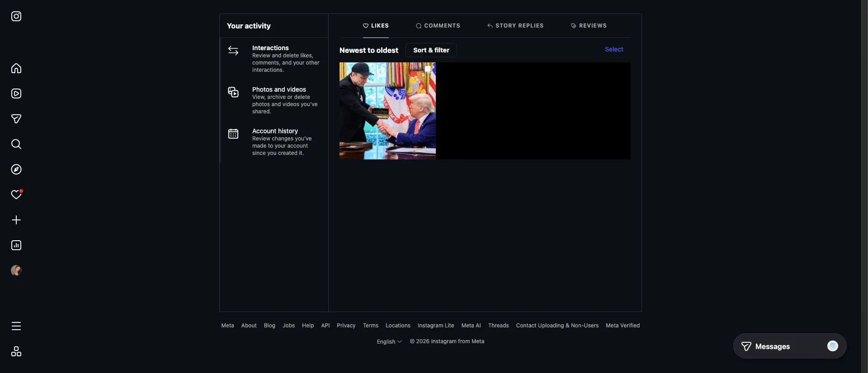The height and width of the screenshot is (373, 868).
Task: Open Instagram home feed icon
Action: 16,69
